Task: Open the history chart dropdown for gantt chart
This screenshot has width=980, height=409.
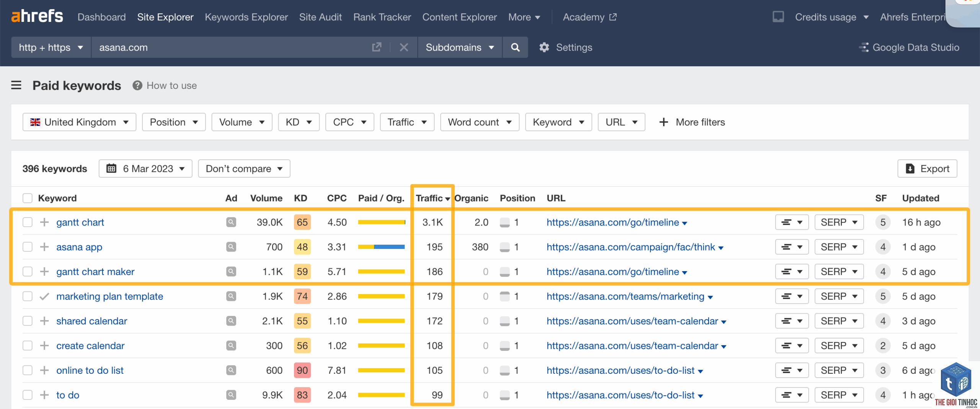Action: click(x=792, y=222)
